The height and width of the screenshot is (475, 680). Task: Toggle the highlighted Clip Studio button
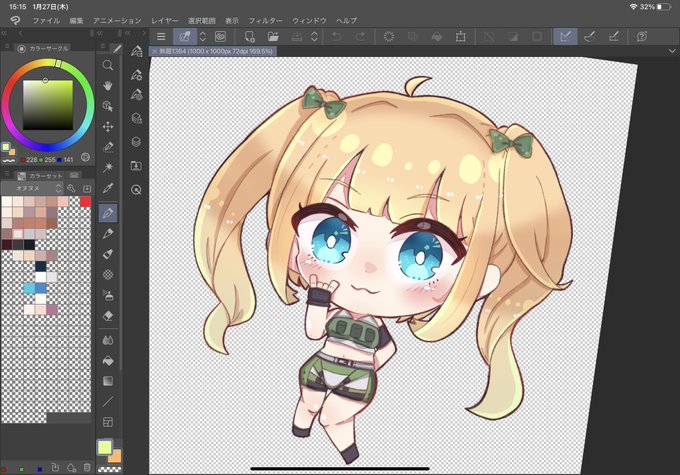click(185, 36)
